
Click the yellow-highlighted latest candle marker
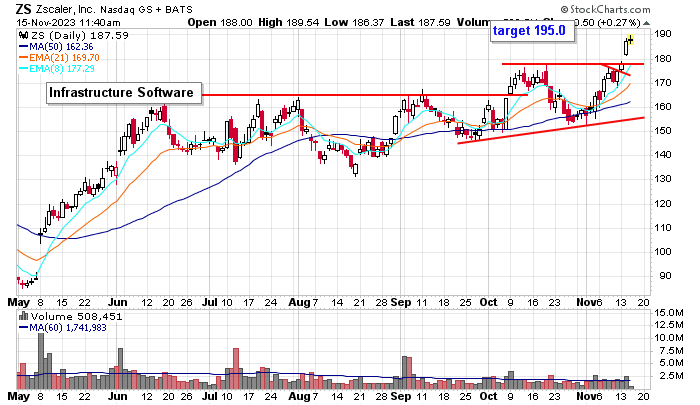point(630,40)
